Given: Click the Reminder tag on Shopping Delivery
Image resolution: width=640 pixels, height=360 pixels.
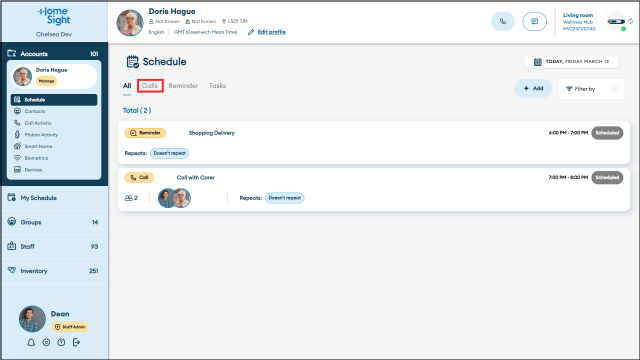Looking at the screenshot, I should tap(145, 133).
